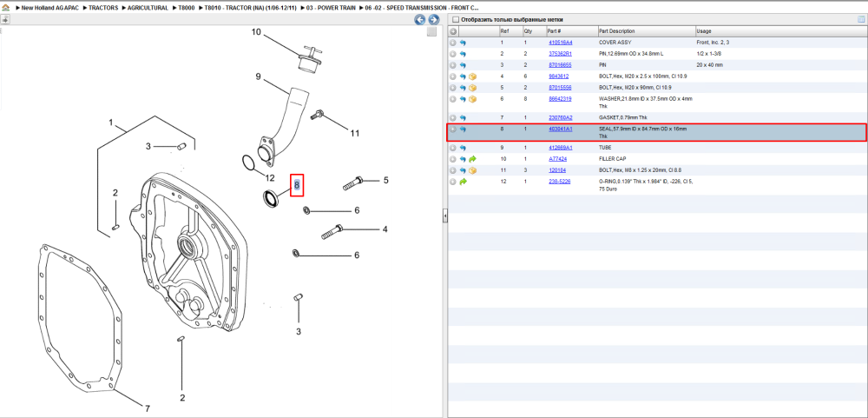
Task: Click blue arrow icon in TUBE row
Action: click(x=463, y=148)
